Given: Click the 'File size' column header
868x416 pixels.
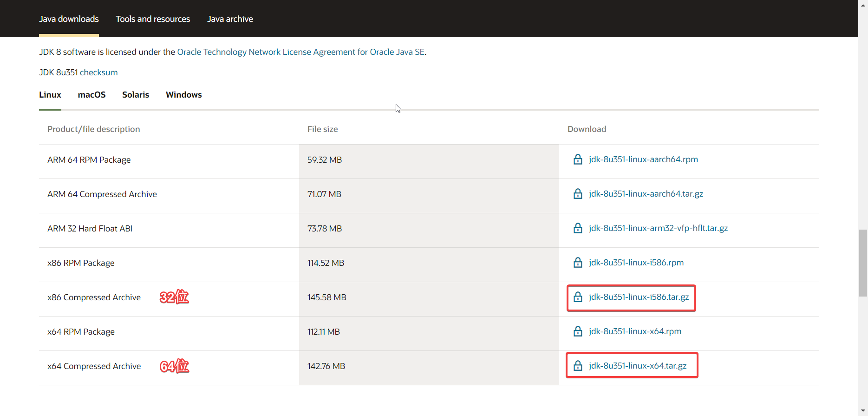Looking at the screenshot, I should click(323, 129).
